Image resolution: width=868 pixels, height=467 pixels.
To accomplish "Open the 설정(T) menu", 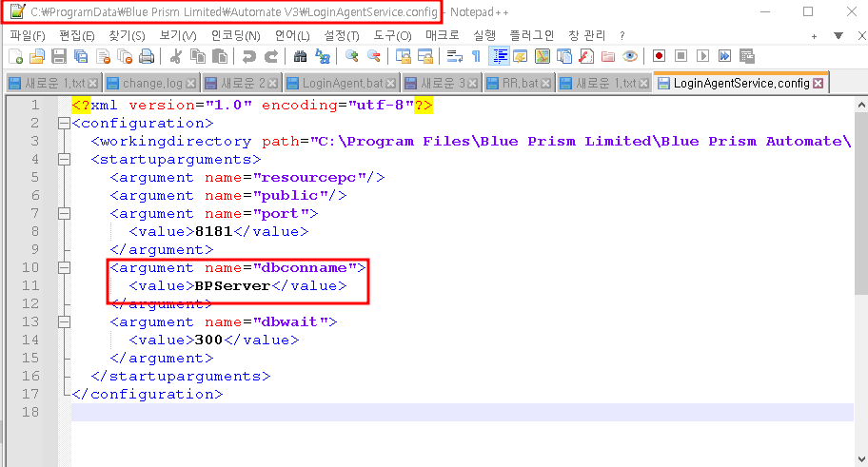I will click(342, 35).
